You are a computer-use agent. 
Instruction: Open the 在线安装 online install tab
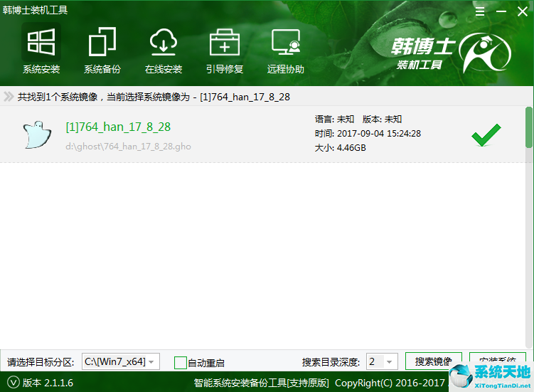point(164,49)
